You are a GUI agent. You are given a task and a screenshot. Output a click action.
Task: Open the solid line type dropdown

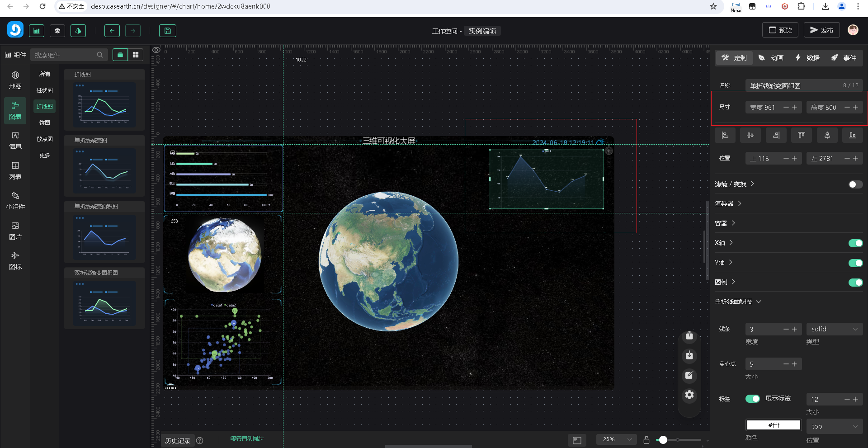(834, 329)
